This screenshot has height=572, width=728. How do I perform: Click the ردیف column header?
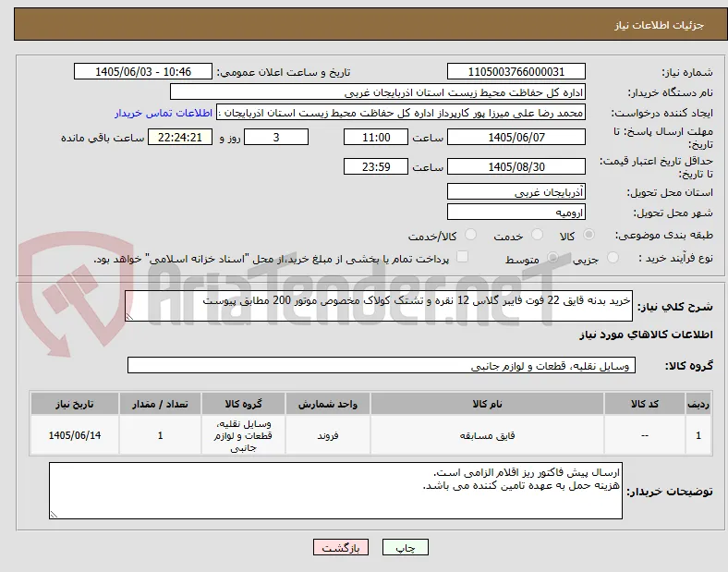(x=698, y=404)
